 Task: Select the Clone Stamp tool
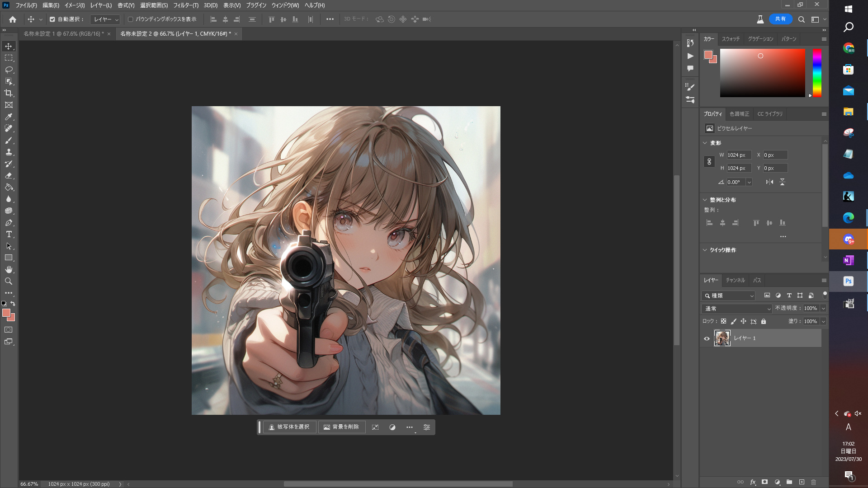point(9,152)
